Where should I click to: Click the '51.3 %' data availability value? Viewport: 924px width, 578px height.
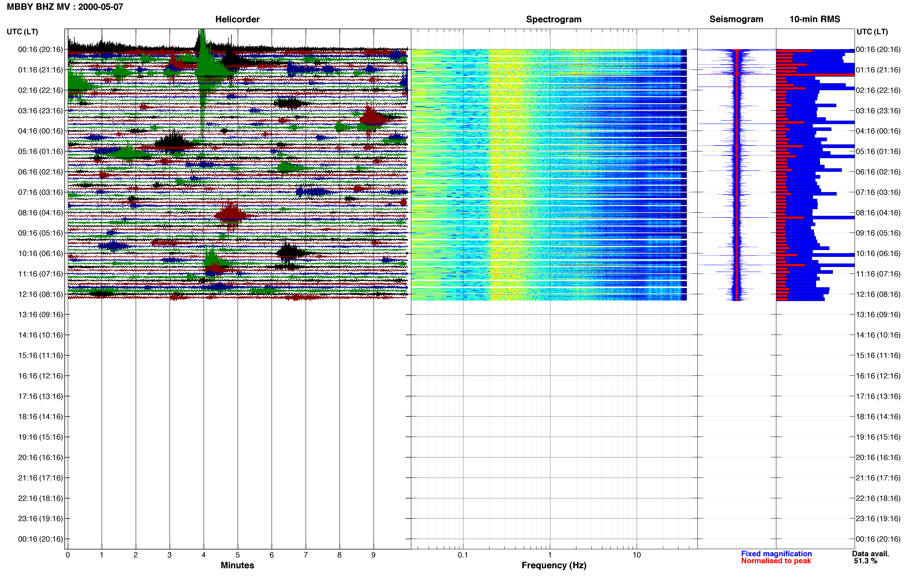pyautogui.click(x=865, y=561)
